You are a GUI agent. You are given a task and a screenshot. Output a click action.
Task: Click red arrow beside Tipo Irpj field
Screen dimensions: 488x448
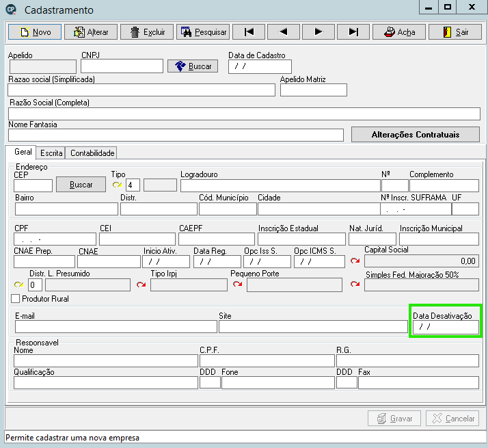(141, 285)
